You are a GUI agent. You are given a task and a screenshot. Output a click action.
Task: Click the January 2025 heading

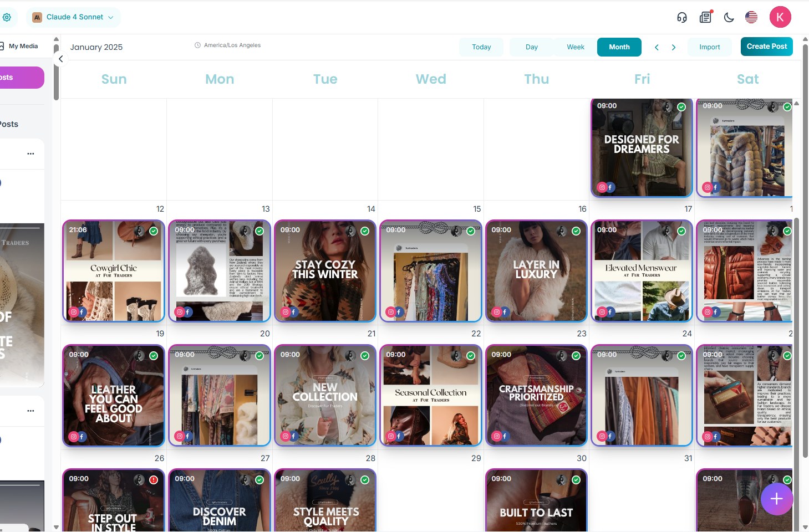[x=96, y=47]
